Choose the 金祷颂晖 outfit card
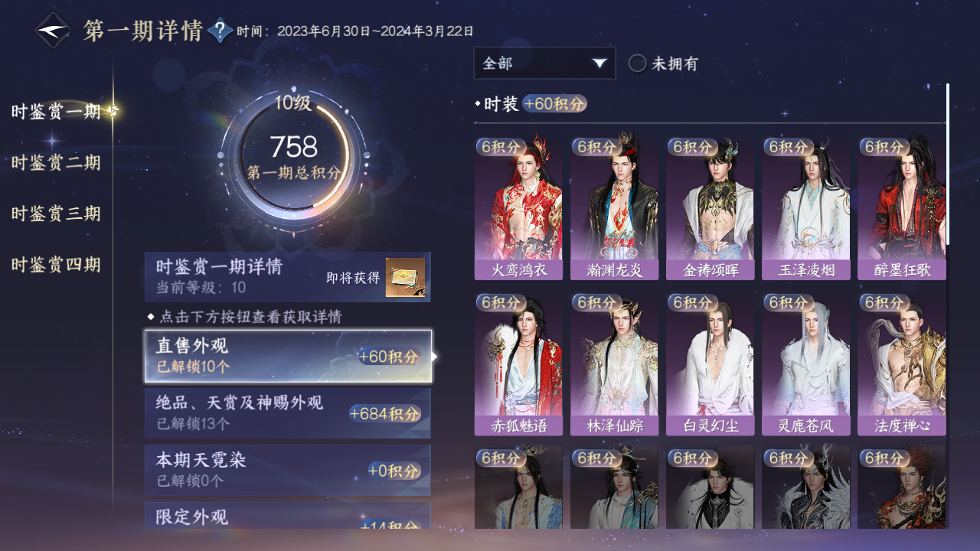Viewport: 980px width, 551px height. (710, 208)
